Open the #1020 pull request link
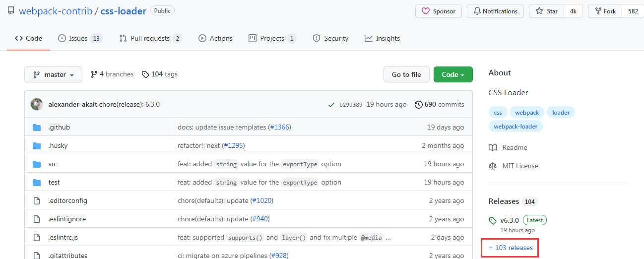The width and height of the screenshot is (644, 259). coord(262,200)
